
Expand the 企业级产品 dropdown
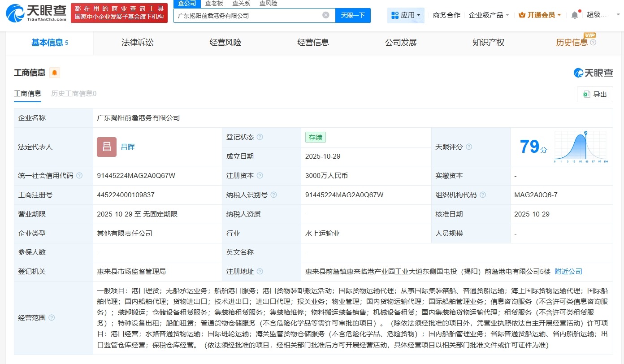(x=489, y=14)
